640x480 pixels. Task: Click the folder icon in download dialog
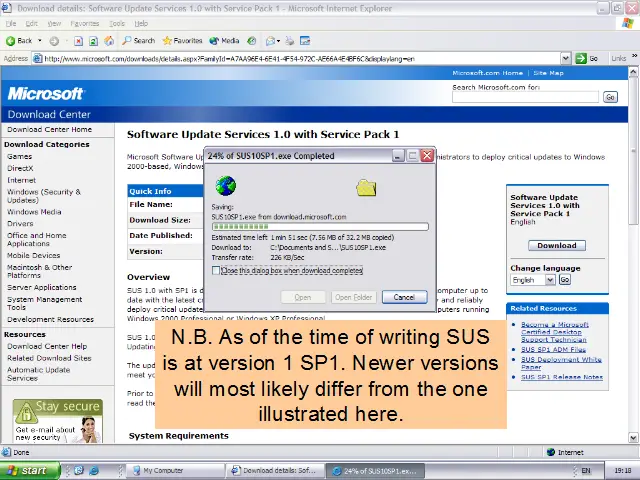366,188
